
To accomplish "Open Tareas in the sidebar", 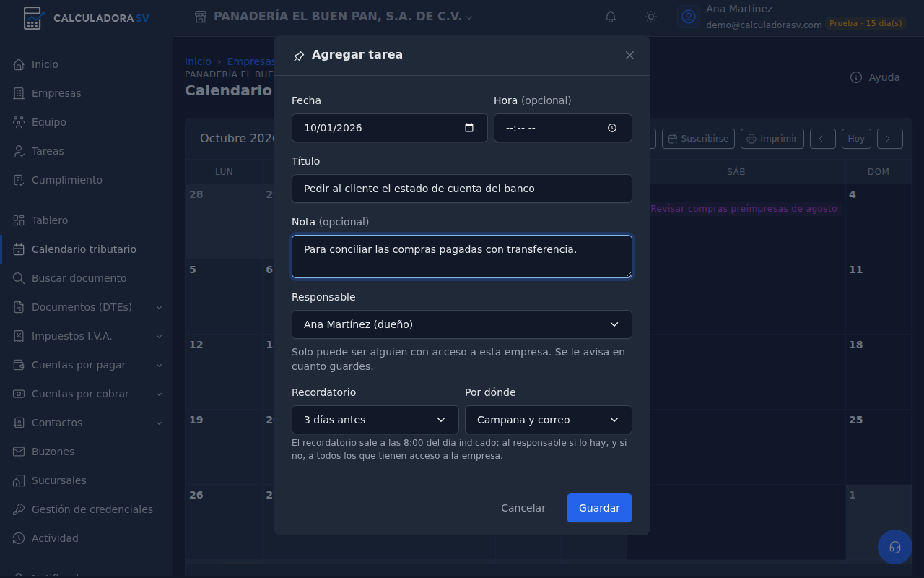I will pyautogui.click(x=87, y=151).
